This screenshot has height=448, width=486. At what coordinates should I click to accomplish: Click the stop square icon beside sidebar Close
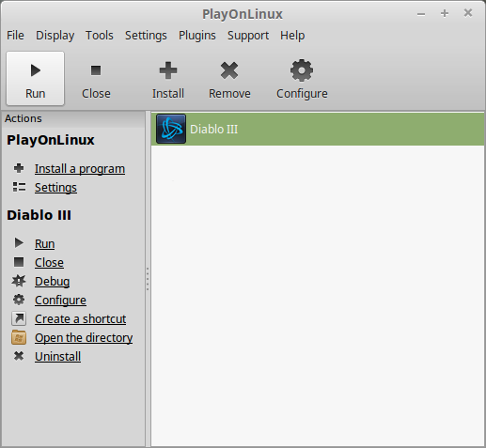click(x=19, y=262)
